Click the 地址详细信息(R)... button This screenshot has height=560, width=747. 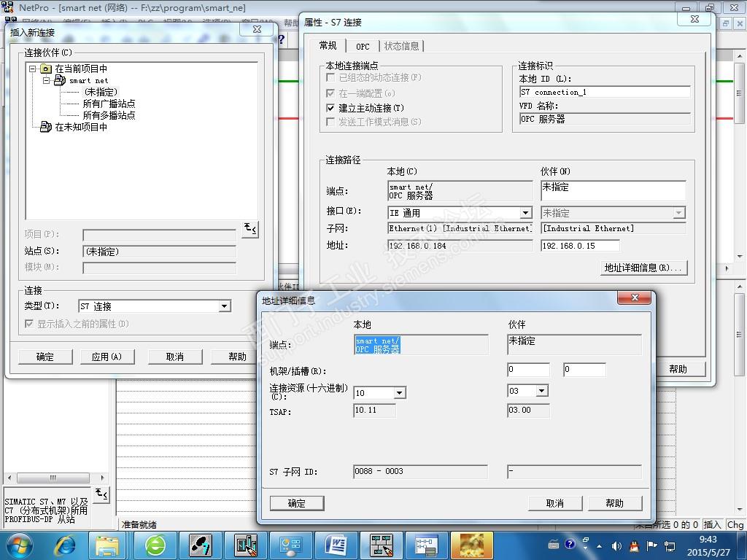tap(643, 268)
